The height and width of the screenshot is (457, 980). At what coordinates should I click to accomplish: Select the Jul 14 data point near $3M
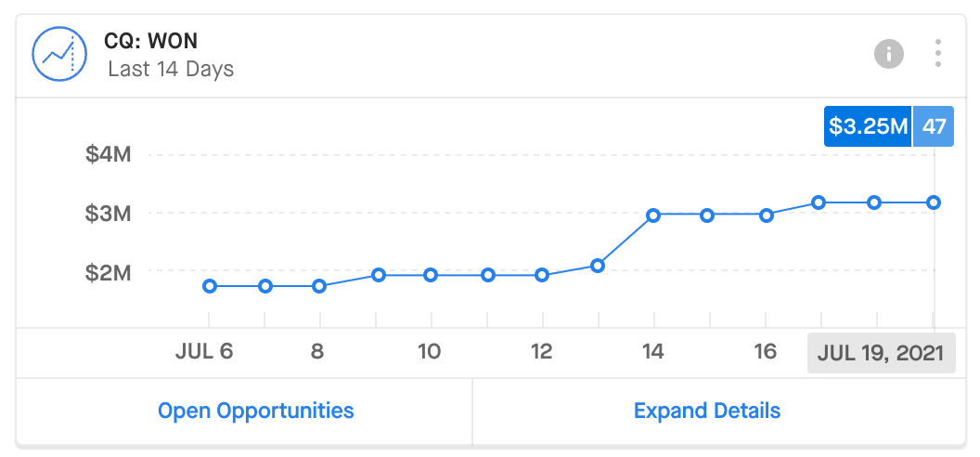pyautogui.click(x=653, y=215)
